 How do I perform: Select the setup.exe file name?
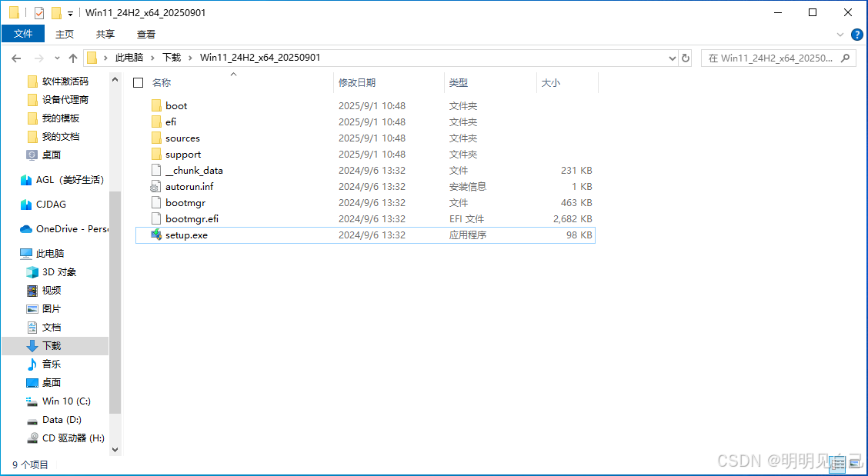[186, 235]
